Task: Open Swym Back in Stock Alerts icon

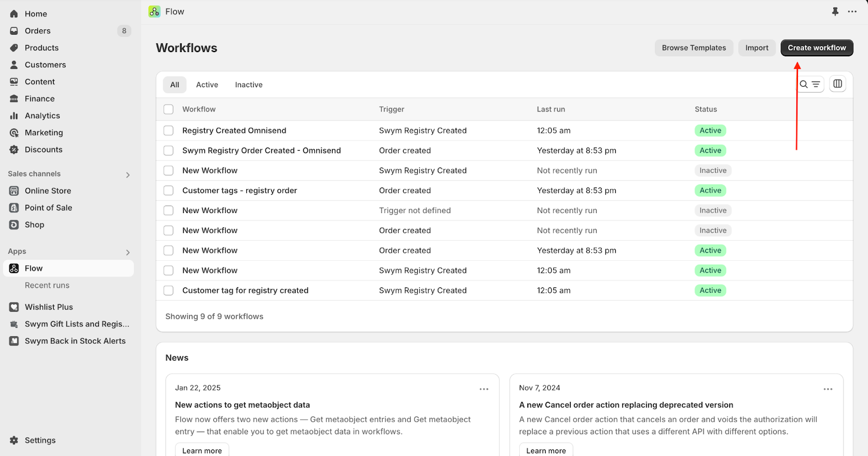Action: click(x=14, y=341)
